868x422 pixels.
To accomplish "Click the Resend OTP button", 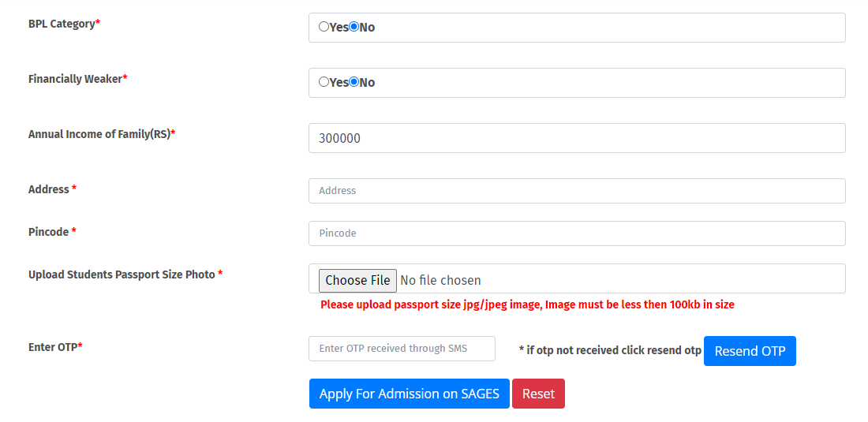I will coord(750,351).
